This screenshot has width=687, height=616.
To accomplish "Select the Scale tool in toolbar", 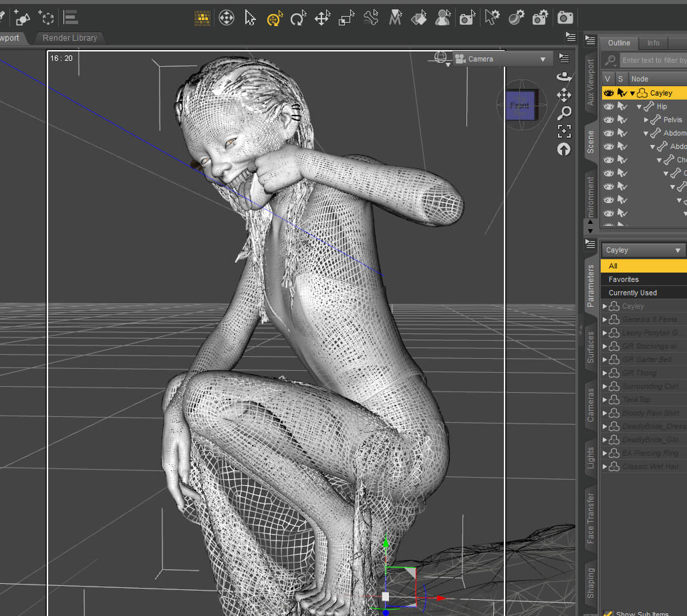I will point(346,19).
